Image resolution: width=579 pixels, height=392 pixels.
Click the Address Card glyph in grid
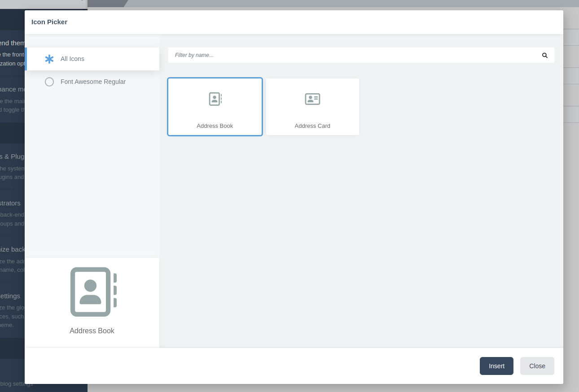[312, 99]
